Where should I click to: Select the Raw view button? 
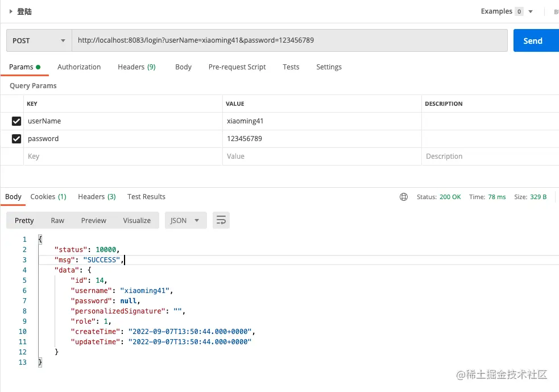coord(57,220)
